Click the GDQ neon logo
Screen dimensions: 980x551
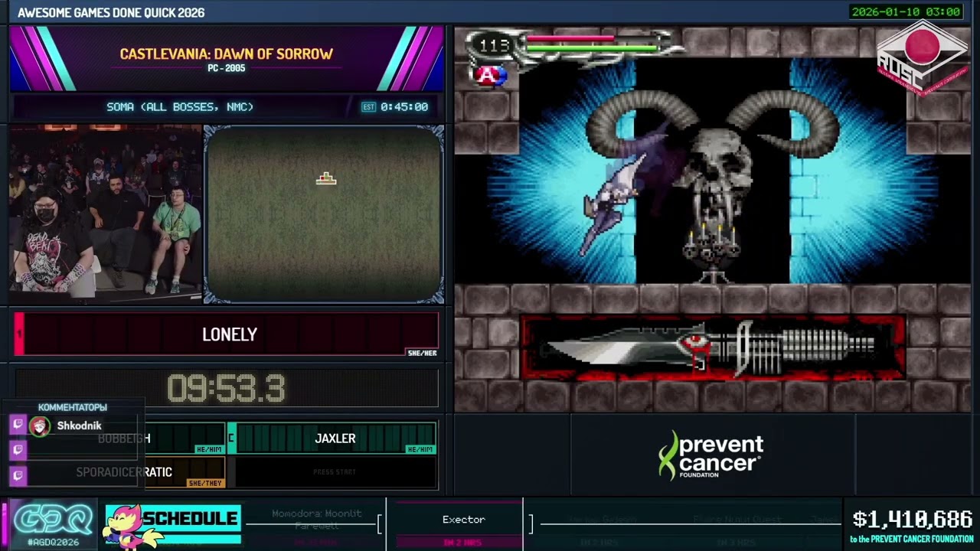[52, 518]
